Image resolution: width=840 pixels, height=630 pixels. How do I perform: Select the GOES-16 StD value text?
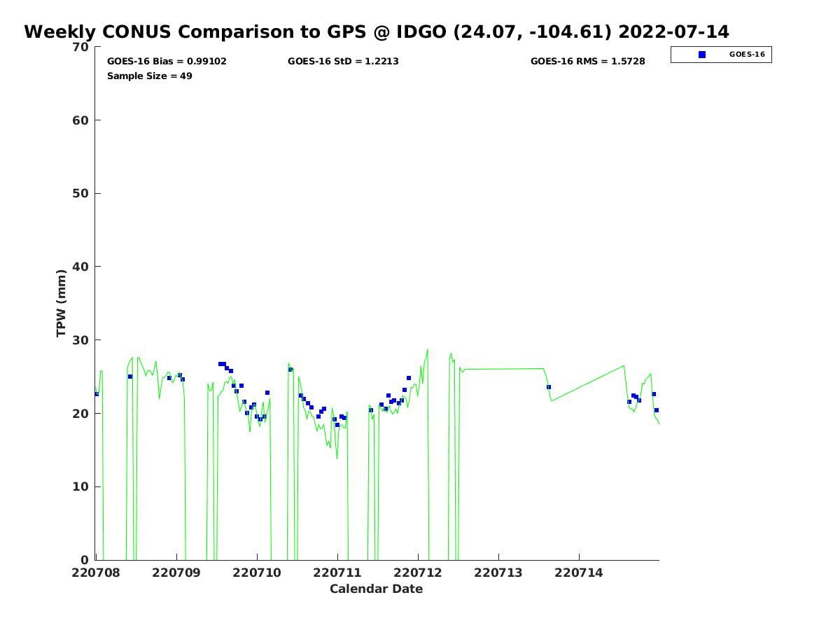[x=343, y=62]
